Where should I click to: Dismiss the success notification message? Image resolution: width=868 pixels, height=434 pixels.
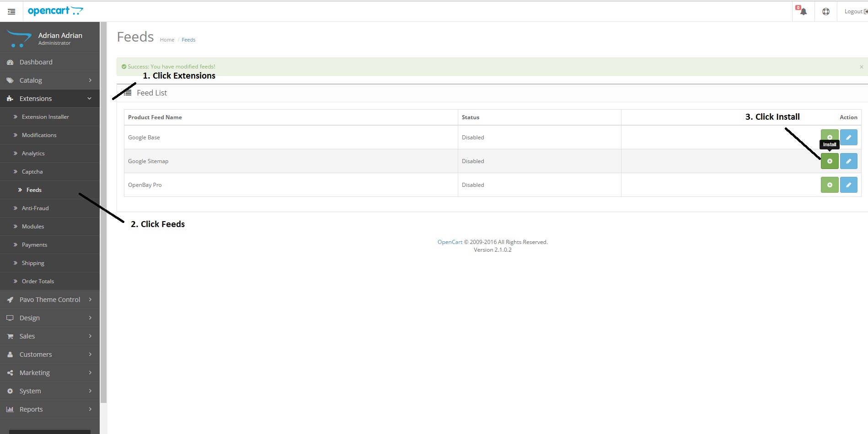pyautogui.click(x=862, y=66)
